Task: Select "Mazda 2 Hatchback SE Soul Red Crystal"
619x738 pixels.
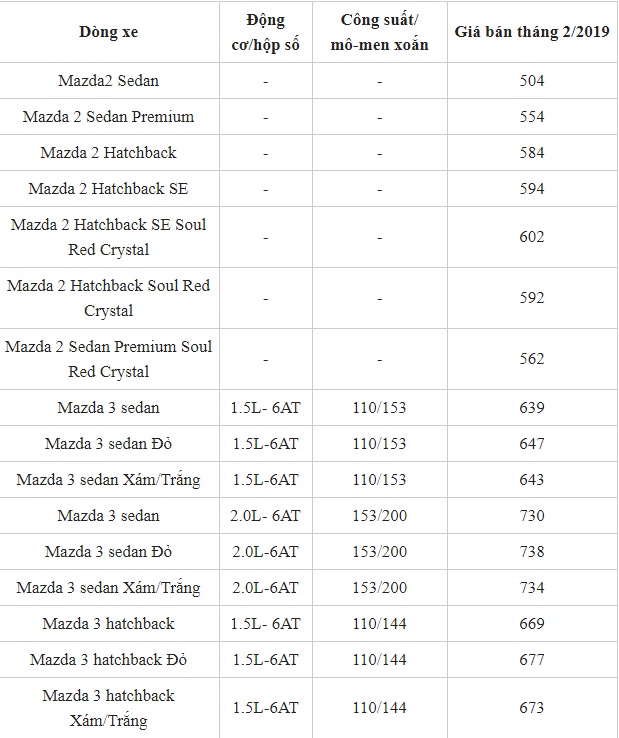Action: [x=108, y=237]
